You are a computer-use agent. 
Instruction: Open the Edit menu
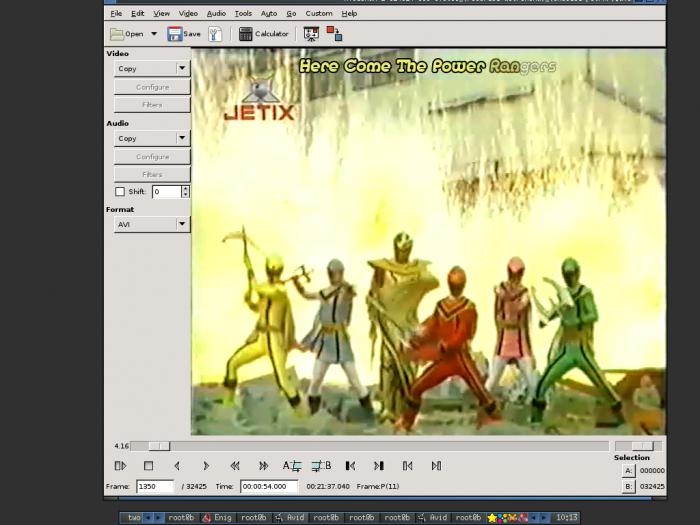click(138, 13)
